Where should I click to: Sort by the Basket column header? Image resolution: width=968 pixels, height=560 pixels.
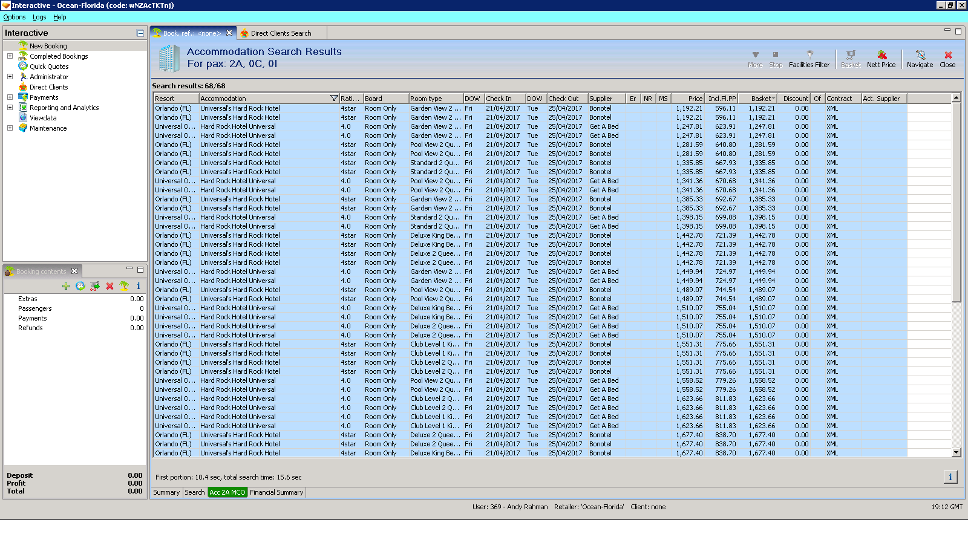pyautogui.click(x=759, y=99)
